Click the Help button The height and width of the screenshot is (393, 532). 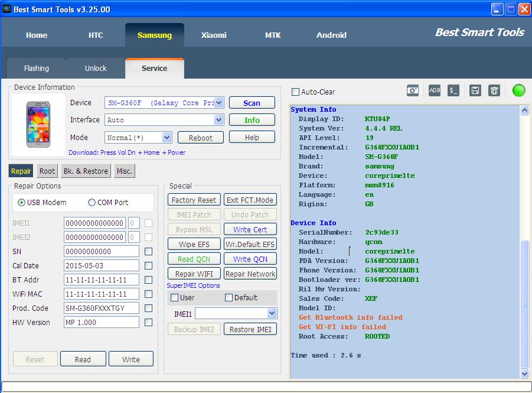pyautogui.click(x=252, y=137)
